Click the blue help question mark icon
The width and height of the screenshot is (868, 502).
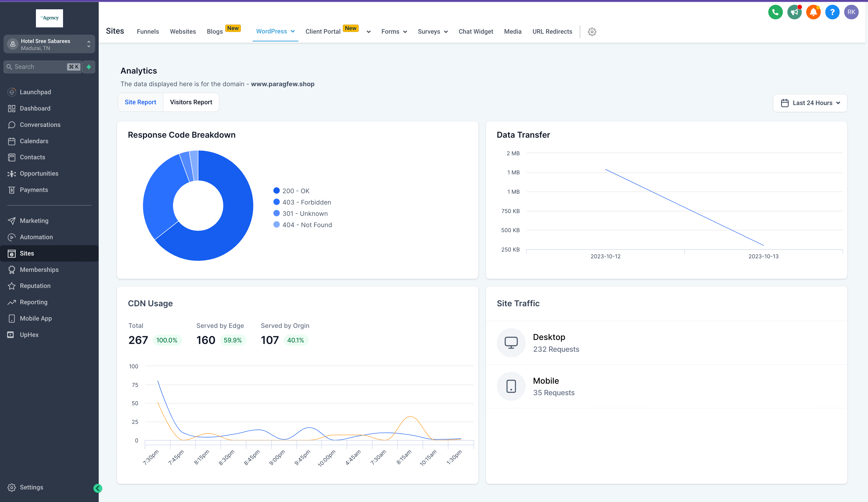[832, 12]
